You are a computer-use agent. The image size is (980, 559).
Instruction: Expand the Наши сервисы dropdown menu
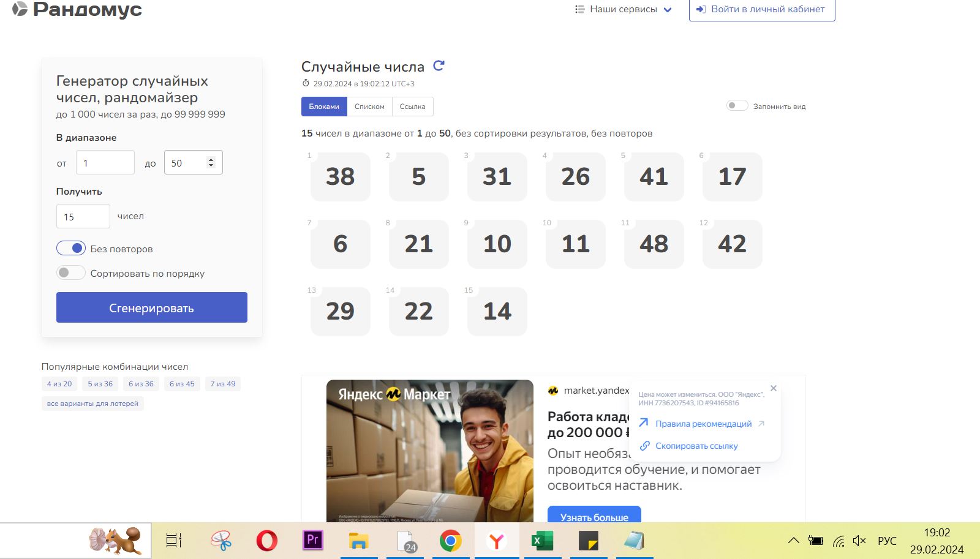624,9
